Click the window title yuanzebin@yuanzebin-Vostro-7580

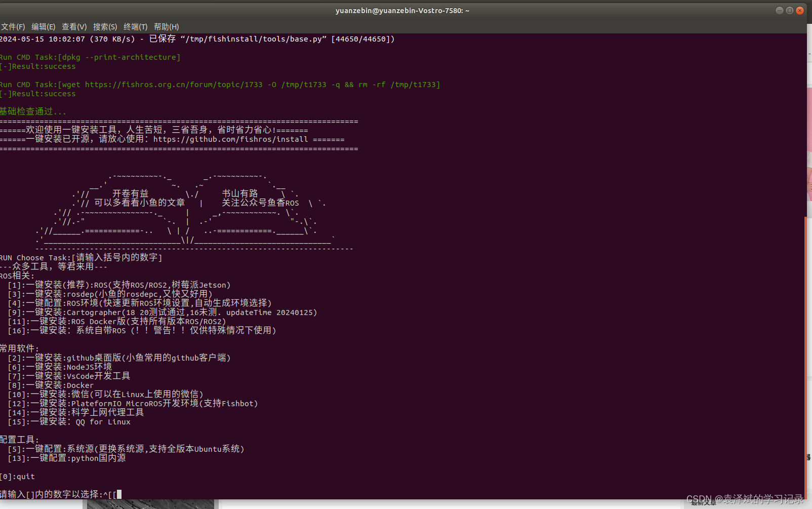[x=402, y=11]
